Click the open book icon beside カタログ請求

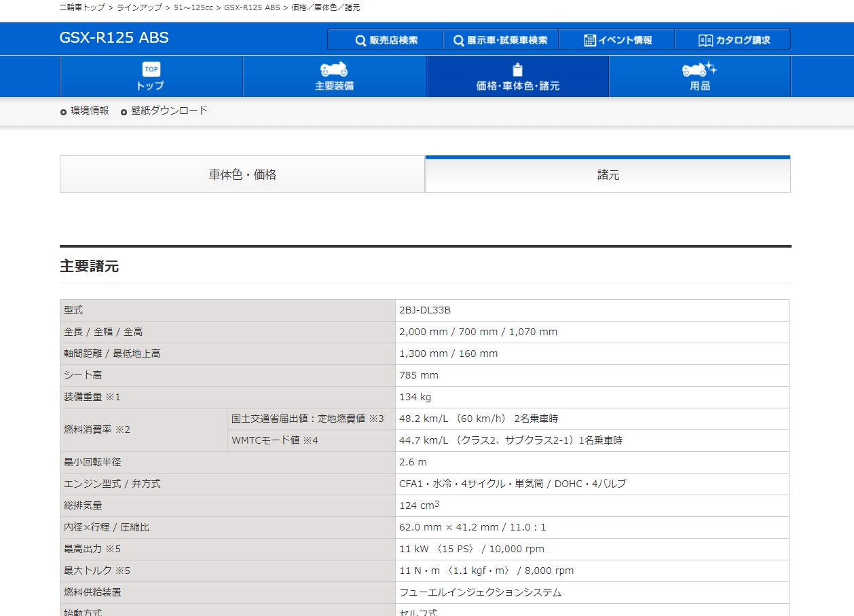[x=705, y=40]
